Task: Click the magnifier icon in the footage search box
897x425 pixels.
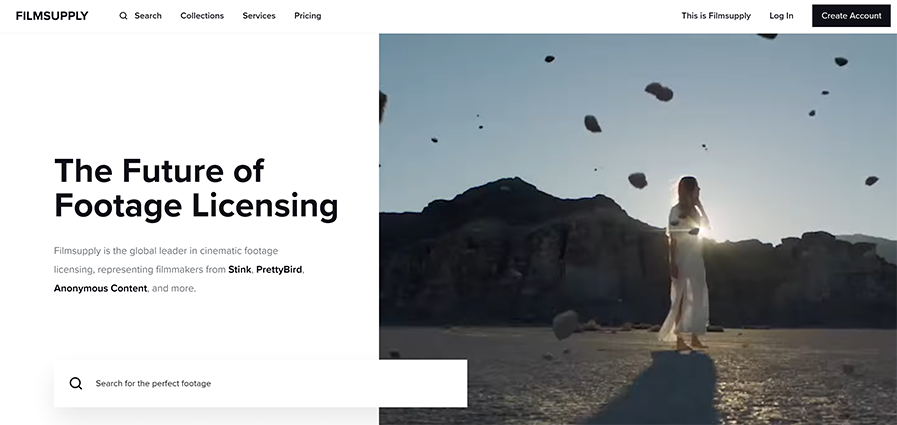Action: click(76, 383)
